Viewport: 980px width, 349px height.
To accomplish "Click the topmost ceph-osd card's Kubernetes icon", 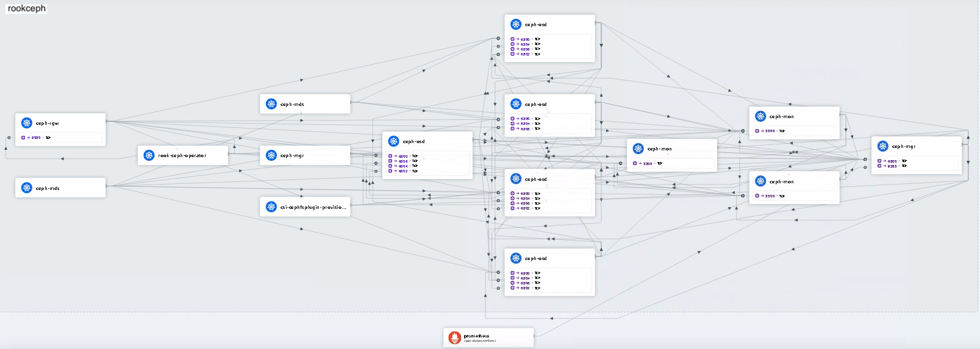I will tap(516, 24).
